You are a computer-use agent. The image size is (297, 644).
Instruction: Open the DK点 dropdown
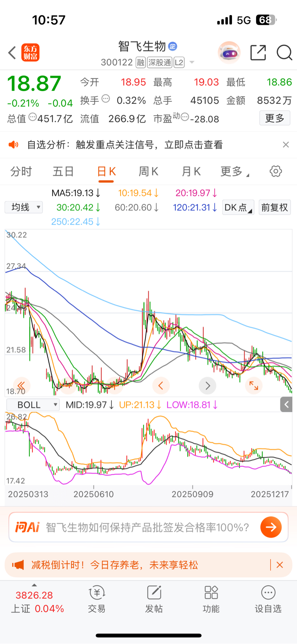(x=238, y=208)
